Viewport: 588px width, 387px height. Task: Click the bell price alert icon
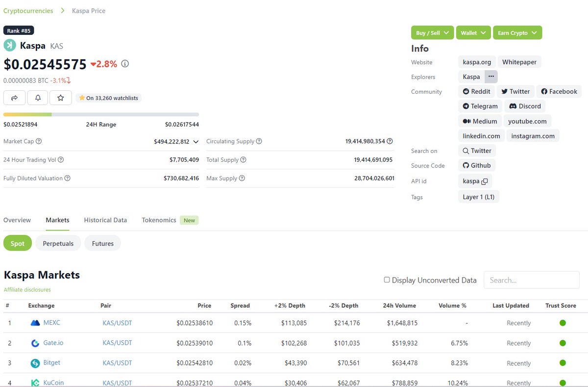(38, 98)
